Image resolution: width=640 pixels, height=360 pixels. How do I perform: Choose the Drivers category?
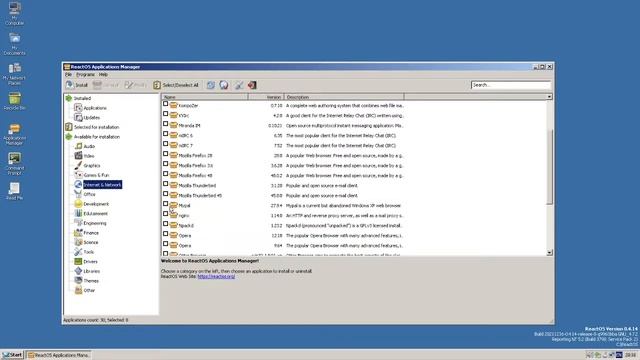tap(90, 262)
